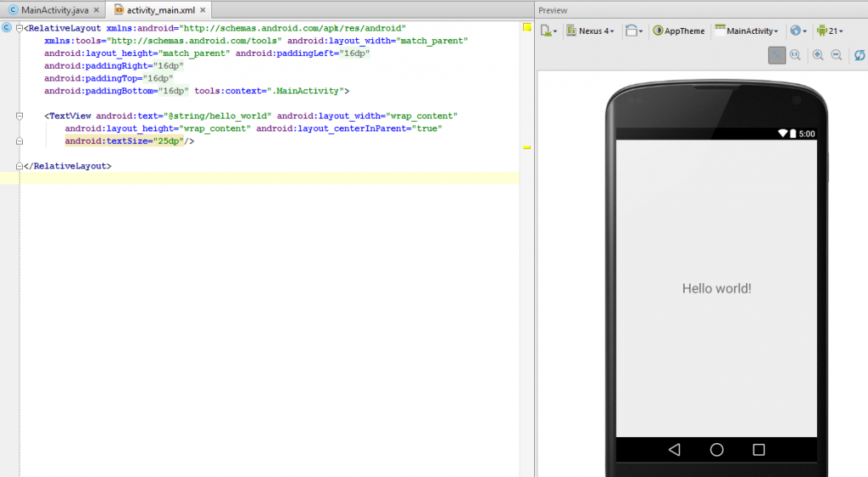This screenshot has width=868, height=477.
Task: Click the fold end marker at textSize line
Action: click(19, 141)
